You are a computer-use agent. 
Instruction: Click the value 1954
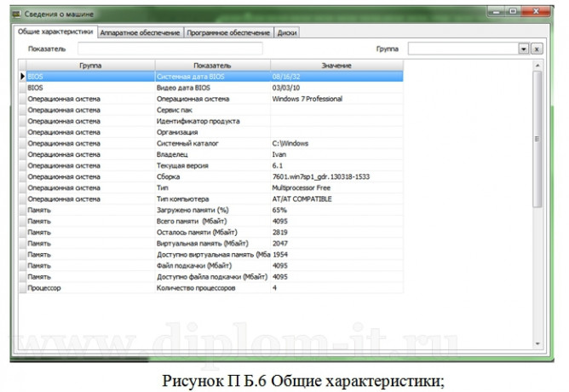pos(279,255)
